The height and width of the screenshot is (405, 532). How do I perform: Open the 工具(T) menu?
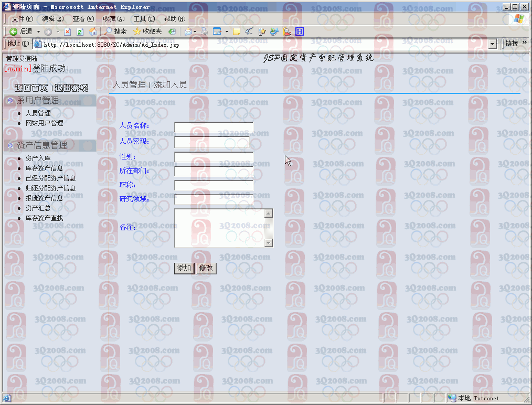click(144, 19)
